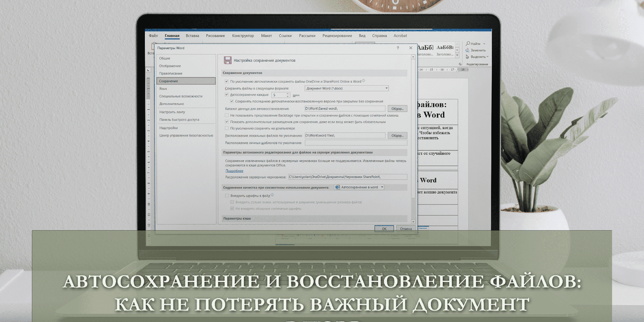
Task: Expand the Выделить dropdown arrow in ribbon
Action: [488, 57]
